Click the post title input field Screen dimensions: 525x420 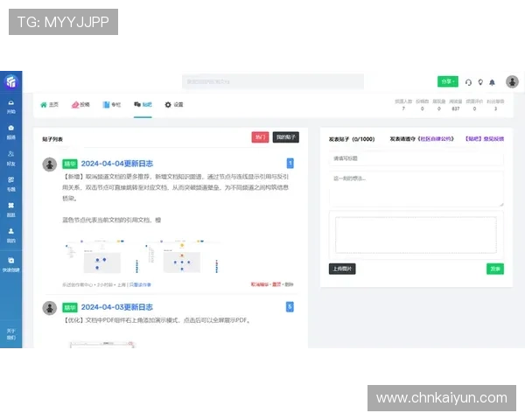416,158
